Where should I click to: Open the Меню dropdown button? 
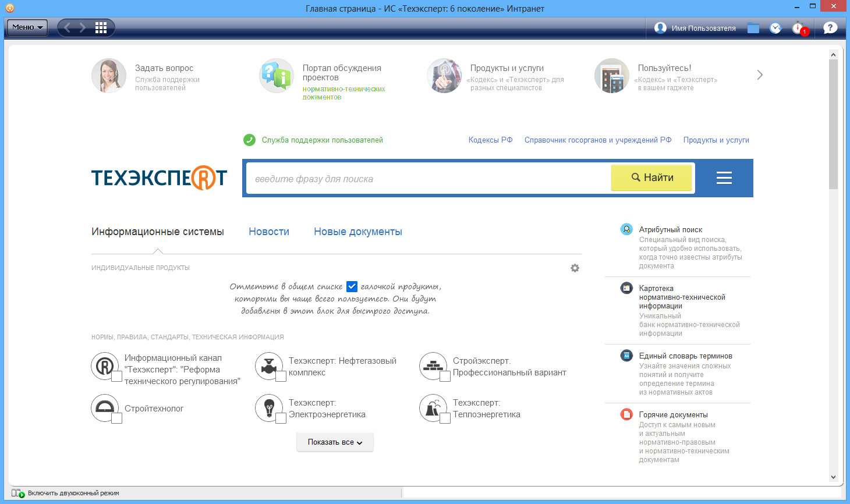pyautogui.click(x=27, y=27)
